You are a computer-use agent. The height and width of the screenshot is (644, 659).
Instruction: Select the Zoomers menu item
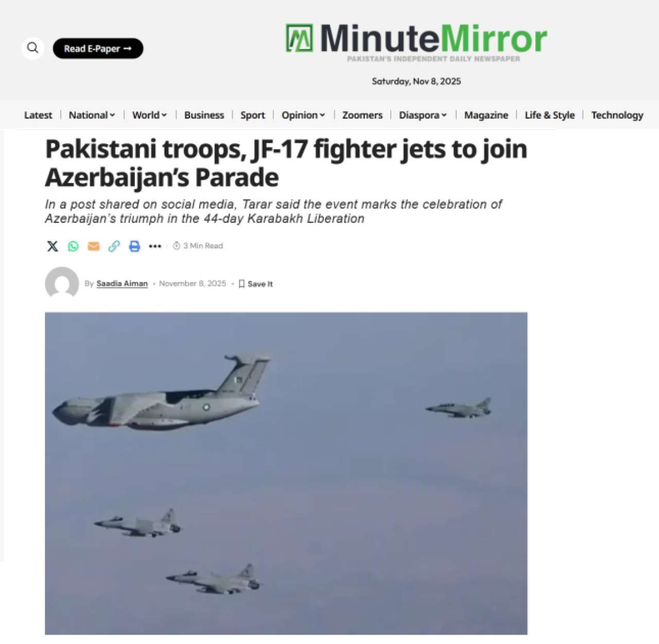(x=362, y=115)
